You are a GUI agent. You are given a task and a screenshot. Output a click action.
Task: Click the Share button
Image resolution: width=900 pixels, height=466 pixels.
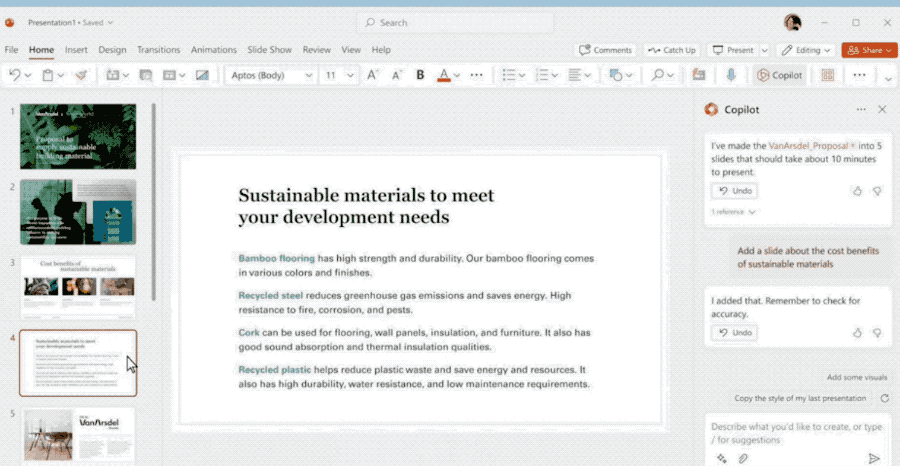[x=868, y=50]
